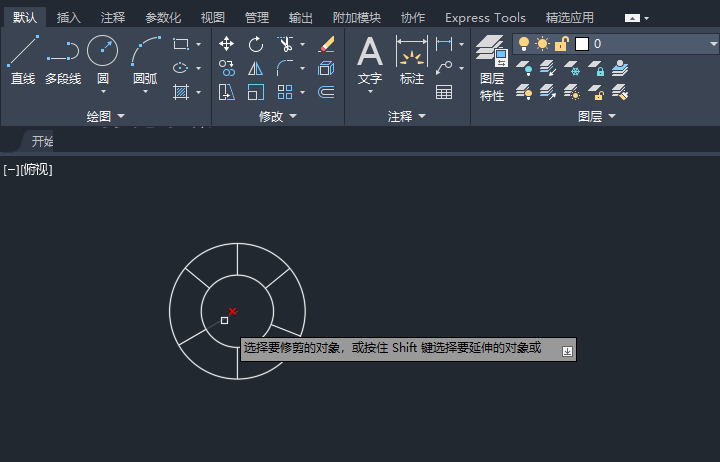Viewport: 720px width, 462px height.
Task: Open the Circle (圆) dropdown arrow
Action: pyautogui.click(x=102, y=92)
